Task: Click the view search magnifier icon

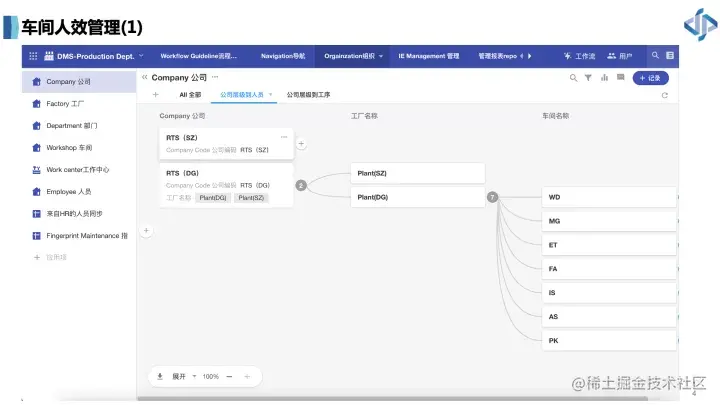Action: pos(573,78)
